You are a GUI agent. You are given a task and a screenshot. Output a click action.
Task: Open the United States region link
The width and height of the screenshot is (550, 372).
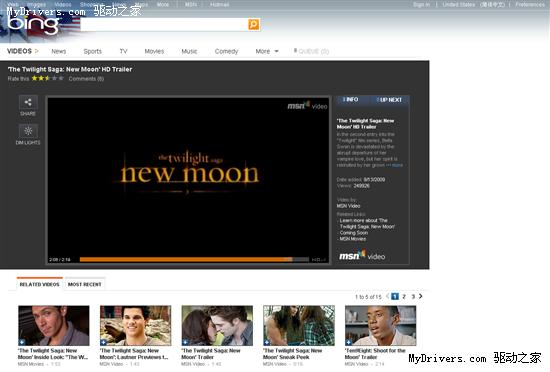(x=458, y=5)
